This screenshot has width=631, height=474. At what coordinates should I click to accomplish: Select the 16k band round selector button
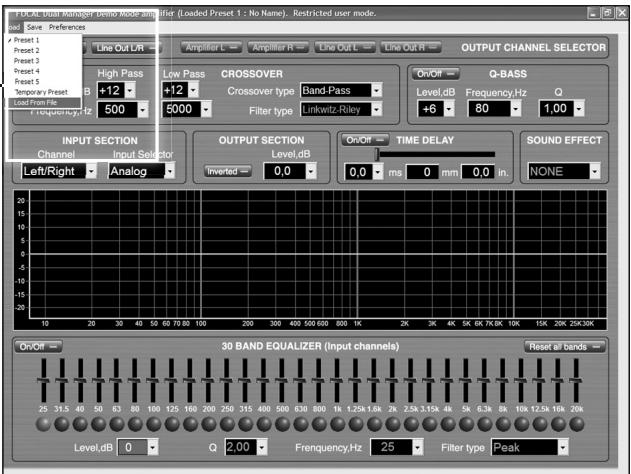[559, 424]
